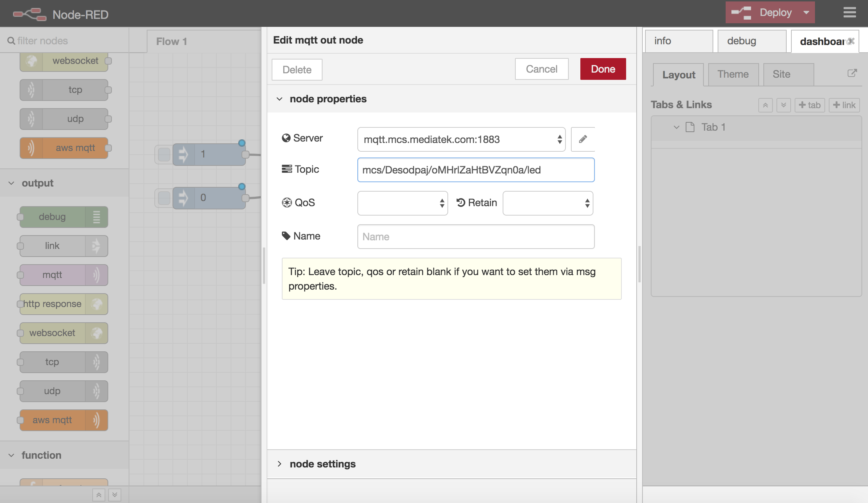Click the Tab 1 page icon
Image resolution: width=868 pixels, height=503 pixels.
point(690,127)
